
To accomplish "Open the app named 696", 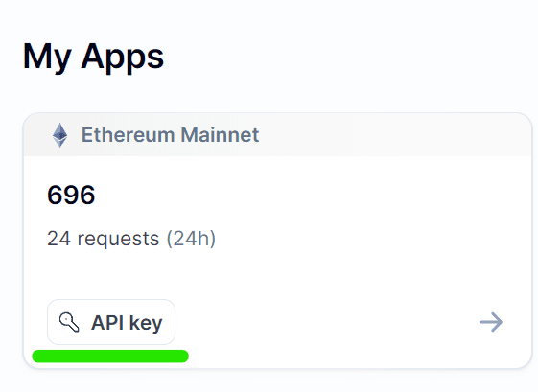I will coord(71,195).
